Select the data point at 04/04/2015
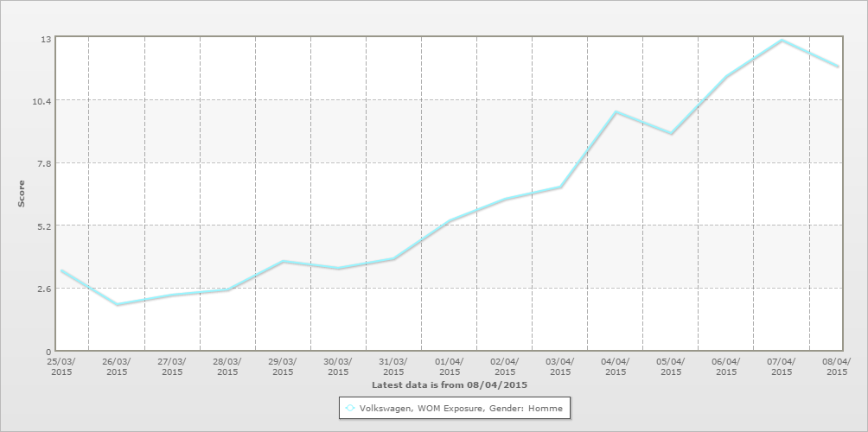868x432 pixels. (x=616, y=112)
